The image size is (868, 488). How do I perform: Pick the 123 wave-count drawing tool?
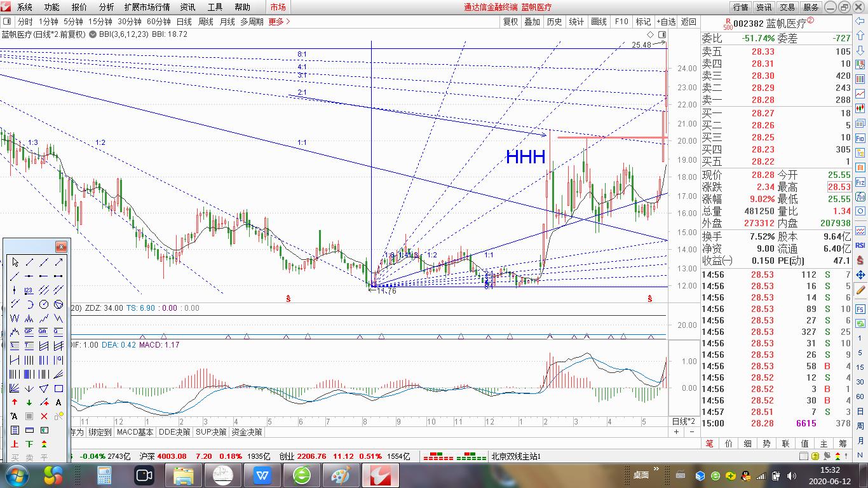tap(29, 290)
